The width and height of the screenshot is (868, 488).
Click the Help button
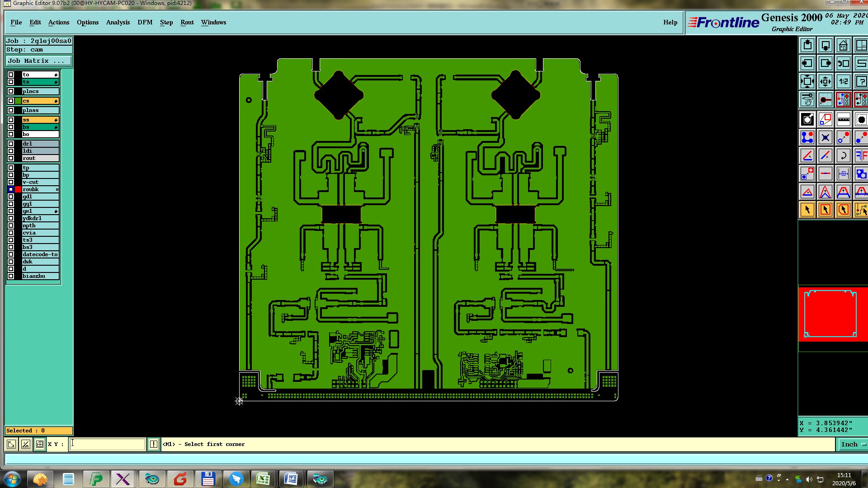pyautogui.click(x=670, y=22)
